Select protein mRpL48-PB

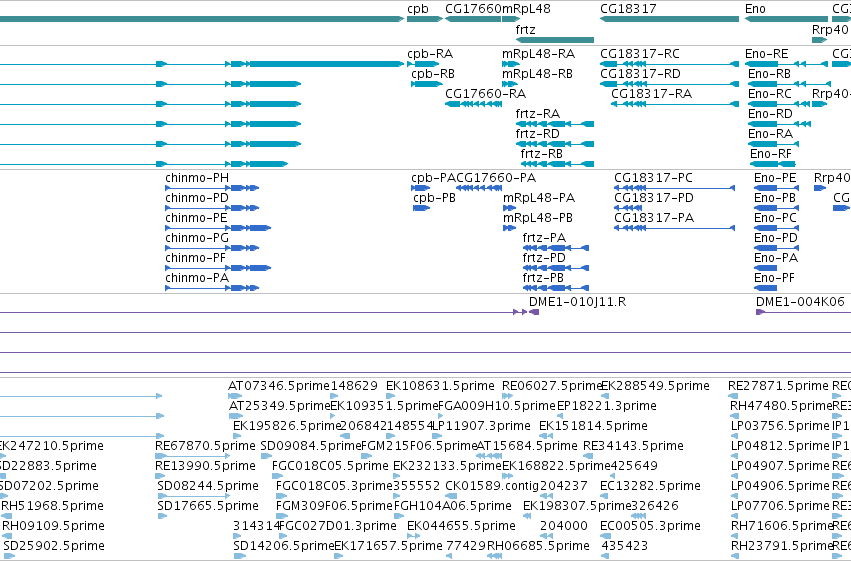click(x=509, y=228)
